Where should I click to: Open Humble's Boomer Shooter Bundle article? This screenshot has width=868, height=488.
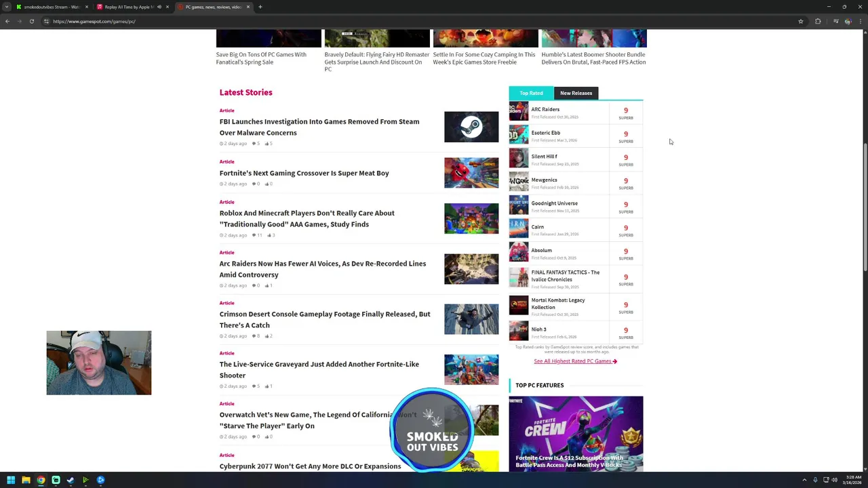[593, 58]
